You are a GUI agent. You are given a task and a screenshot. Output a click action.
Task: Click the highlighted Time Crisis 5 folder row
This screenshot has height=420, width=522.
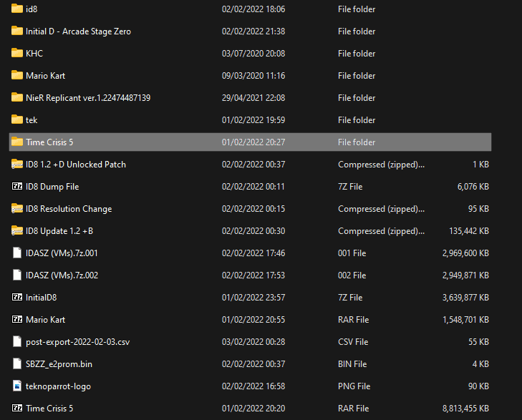tap(250, 142)
